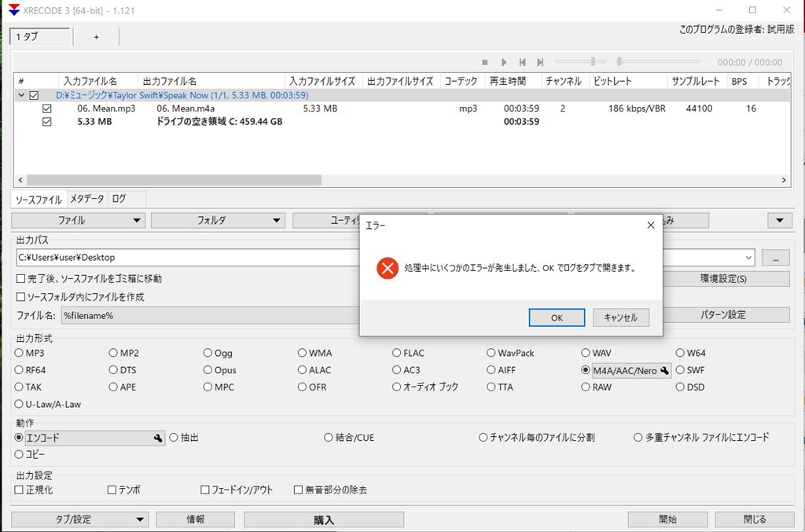Enable 無音部分の除去 checkbox
805x532 pixels.
point(298,490)
